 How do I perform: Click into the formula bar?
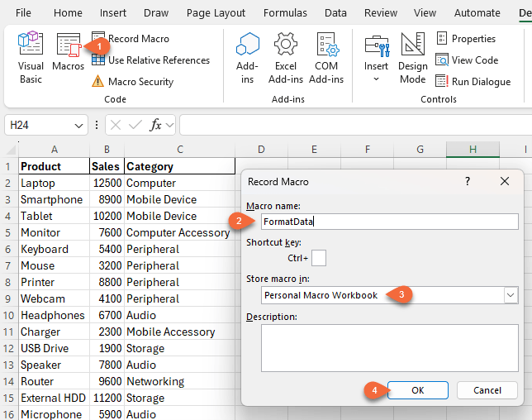click(355, 126)
